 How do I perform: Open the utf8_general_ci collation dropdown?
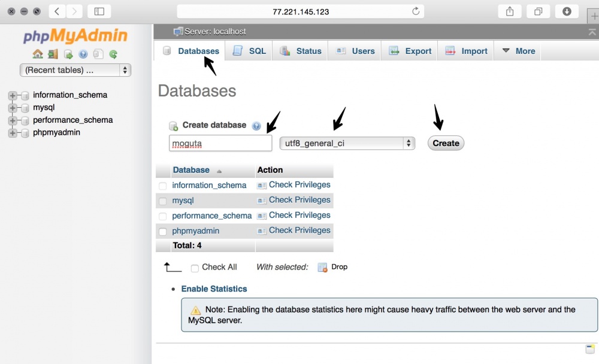(x=347, y=143)
